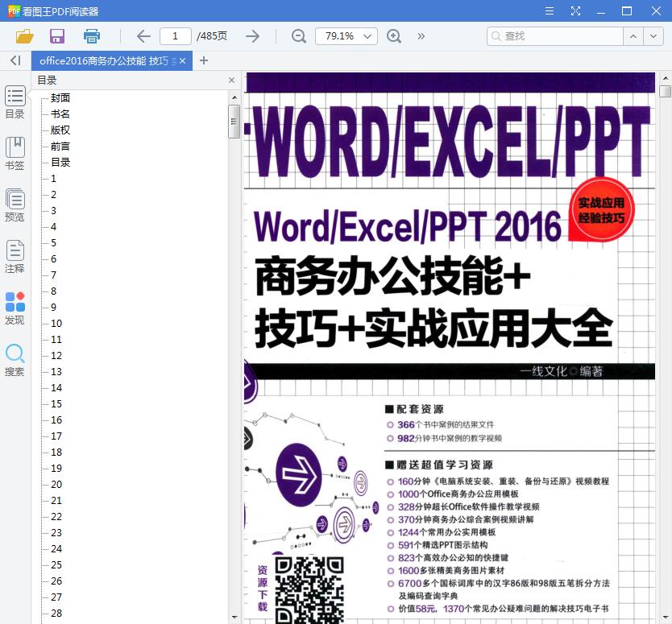672x624 pixels.
Task: Go to the previous page with the left arrow
Action: pyautogui.click(x=143, y=36)
